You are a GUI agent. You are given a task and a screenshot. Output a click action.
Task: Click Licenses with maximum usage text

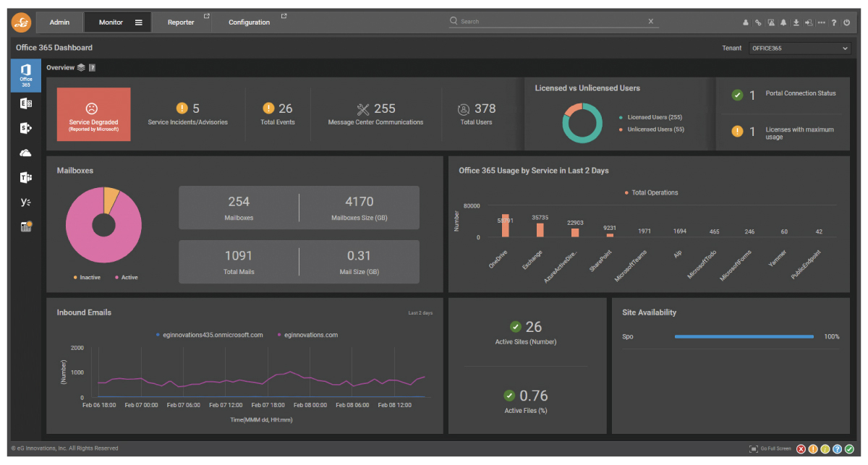click(800, 133)
